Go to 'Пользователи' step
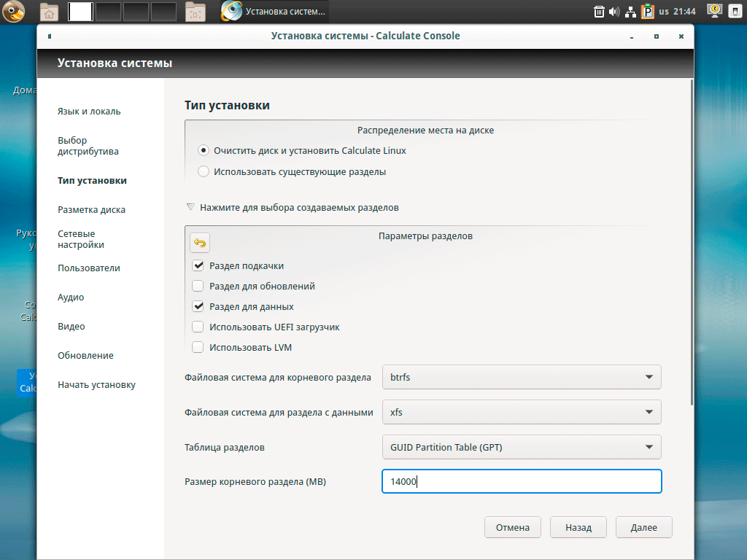Screen dimensions: 747x560 [89, 268]
